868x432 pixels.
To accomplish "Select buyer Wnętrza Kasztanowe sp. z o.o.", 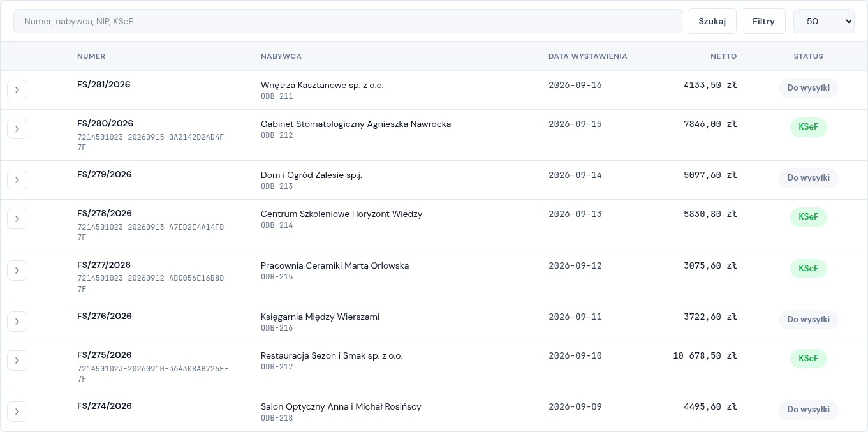I will 322,85.
